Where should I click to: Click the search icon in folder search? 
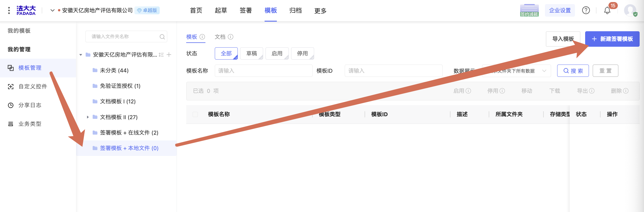pyautogui.click(x=162, y=37)
